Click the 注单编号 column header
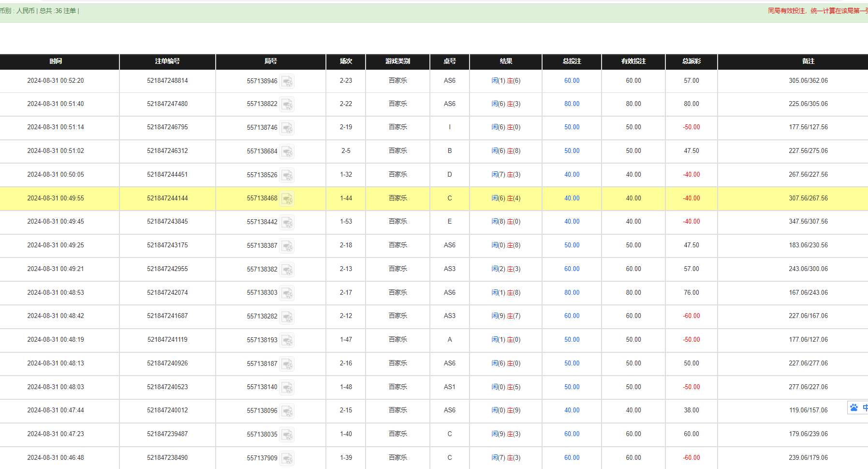 167,61
